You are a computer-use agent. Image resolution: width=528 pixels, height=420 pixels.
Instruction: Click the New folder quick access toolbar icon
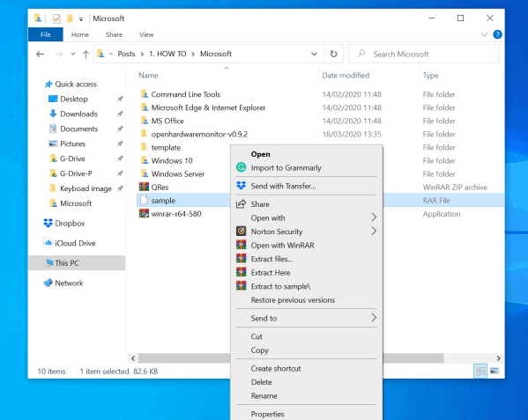click(70, 18)
